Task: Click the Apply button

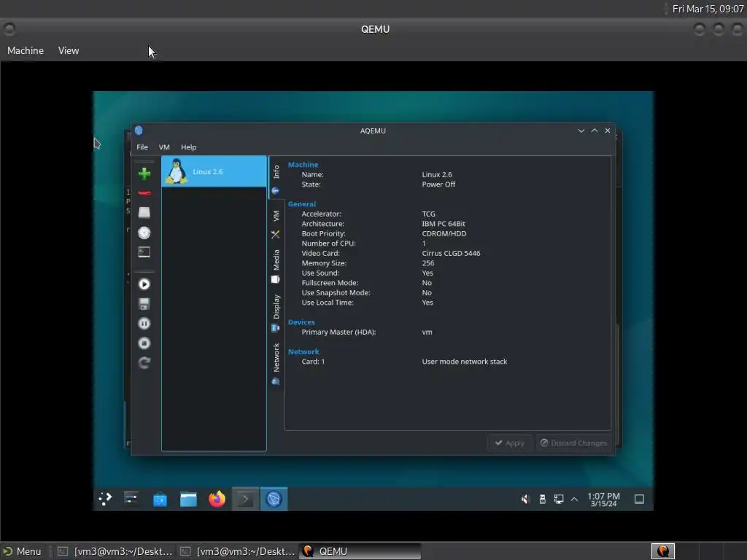Action: (x=509, y=443)
